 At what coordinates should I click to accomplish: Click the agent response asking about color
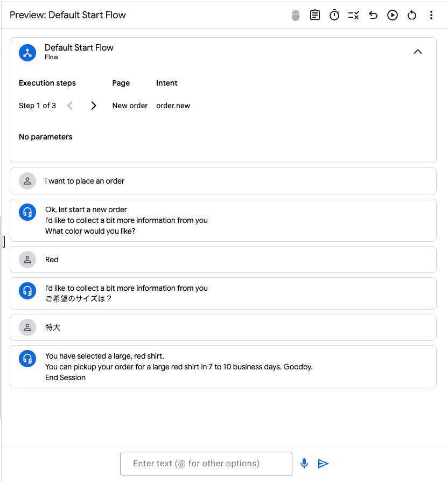pos(223,220)
